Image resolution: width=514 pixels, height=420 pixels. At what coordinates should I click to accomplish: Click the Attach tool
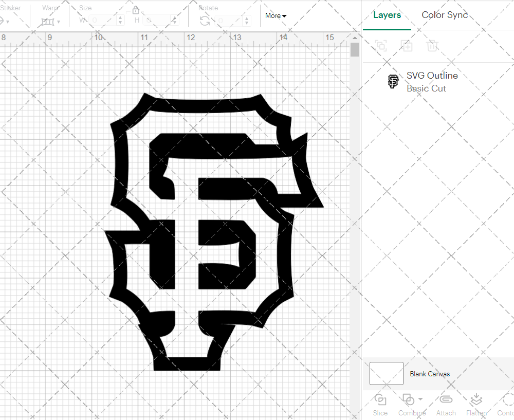click(x=446, y=405)
